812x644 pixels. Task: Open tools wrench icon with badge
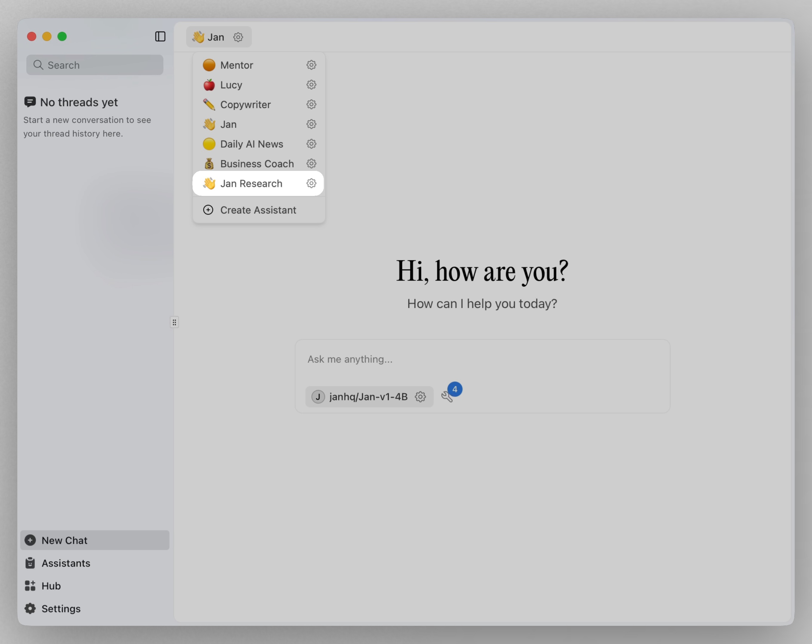tap(447, 396)
